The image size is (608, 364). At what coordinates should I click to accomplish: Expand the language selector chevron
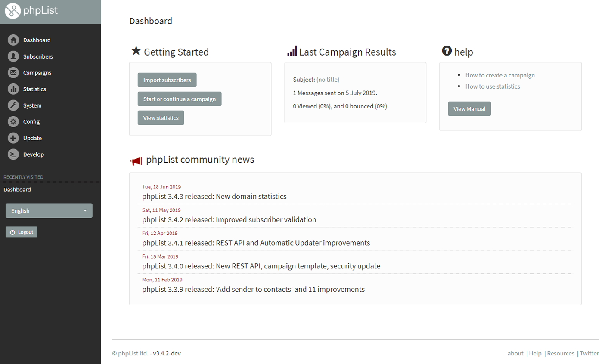click(85, 210)
